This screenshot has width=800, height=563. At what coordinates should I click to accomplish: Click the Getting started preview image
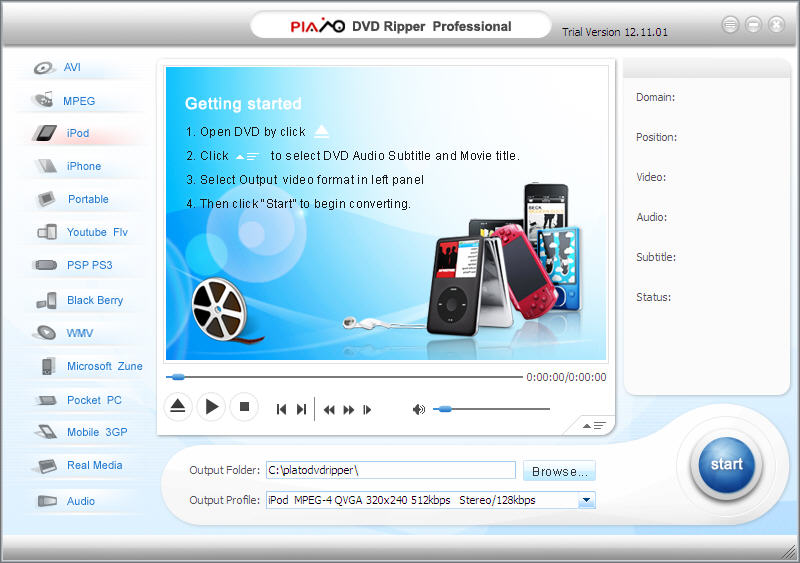tap(386, 213)
